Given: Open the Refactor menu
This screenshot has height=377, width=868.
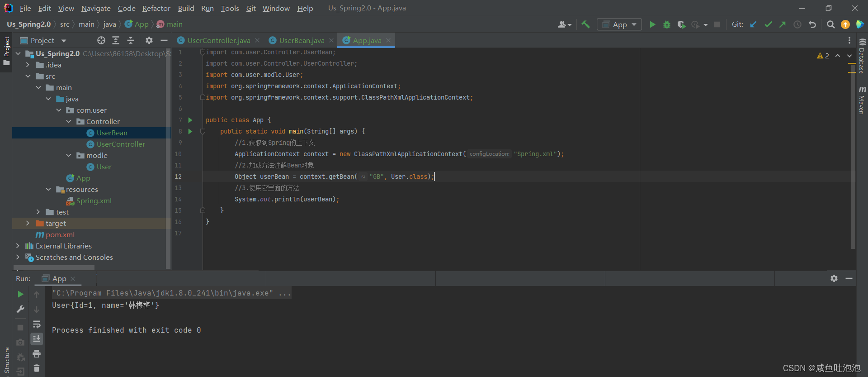Looking at the screenshot, I should [x=156, y=8].
